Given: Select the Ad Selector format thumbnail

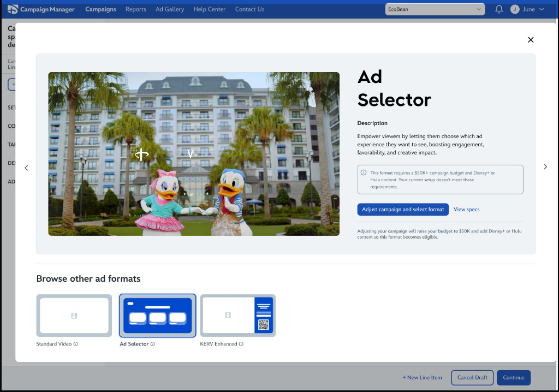Looking at the screenshot, I should [158, 316].
